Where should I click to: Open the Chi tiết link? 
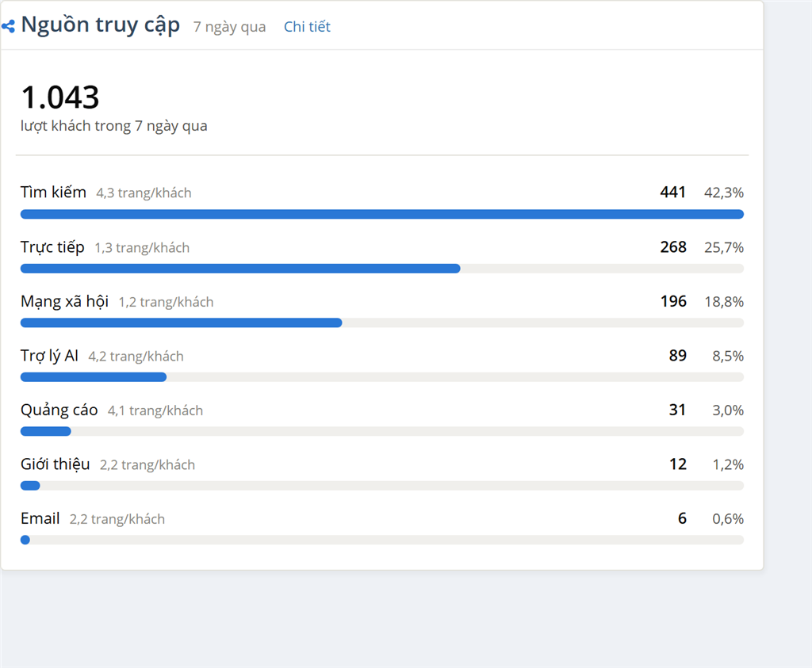(307, 26)
